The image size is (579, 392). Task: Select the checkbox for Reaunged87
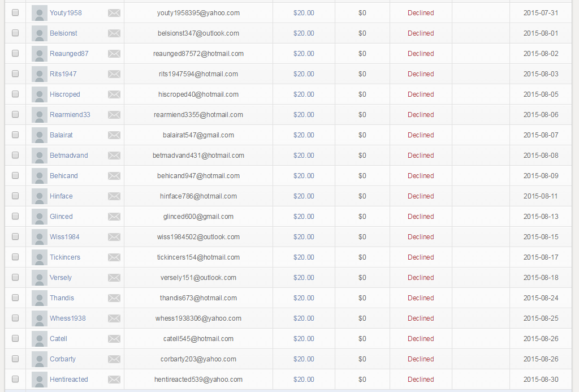[x=15, y=54]
